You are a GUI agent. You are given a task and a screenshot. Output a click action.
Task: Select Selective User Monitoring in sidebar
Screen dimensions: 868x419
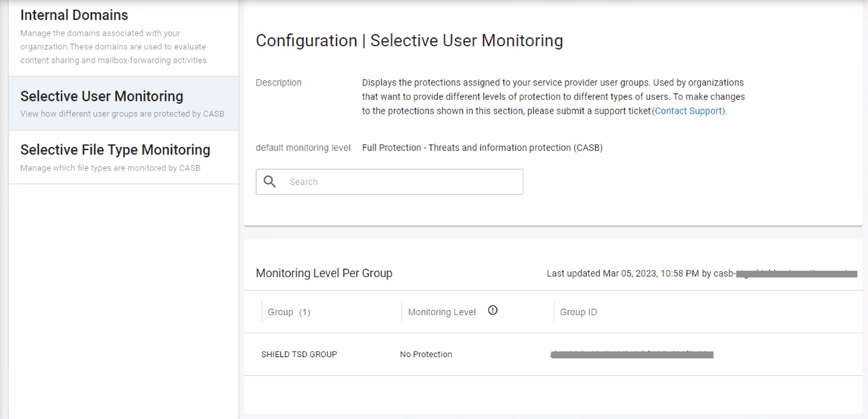click(101, 96)
